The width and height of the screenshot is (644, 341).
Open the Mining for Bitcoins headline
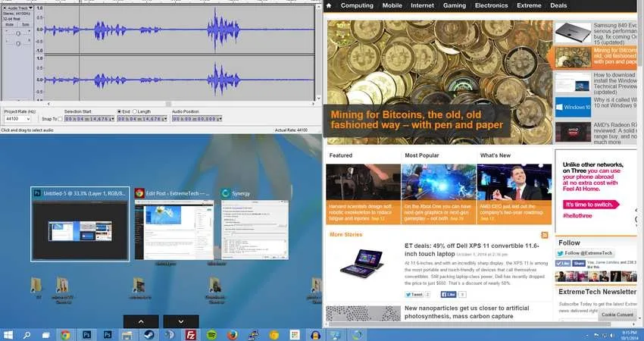417,120
